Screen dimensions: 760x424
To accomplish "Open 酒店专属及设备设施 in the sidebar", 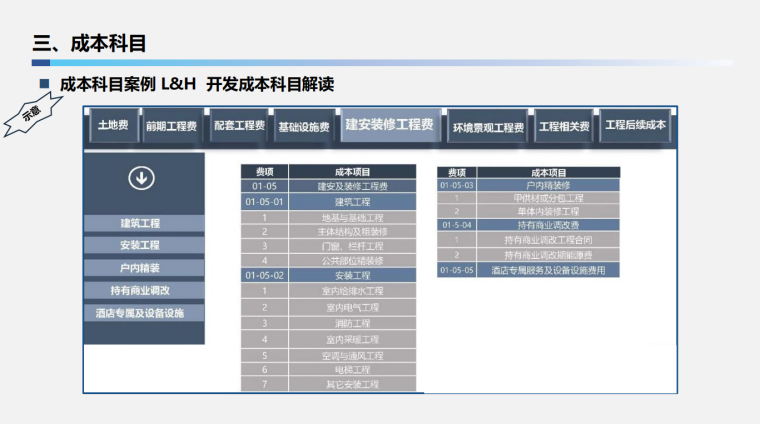I will coord(141,313).
